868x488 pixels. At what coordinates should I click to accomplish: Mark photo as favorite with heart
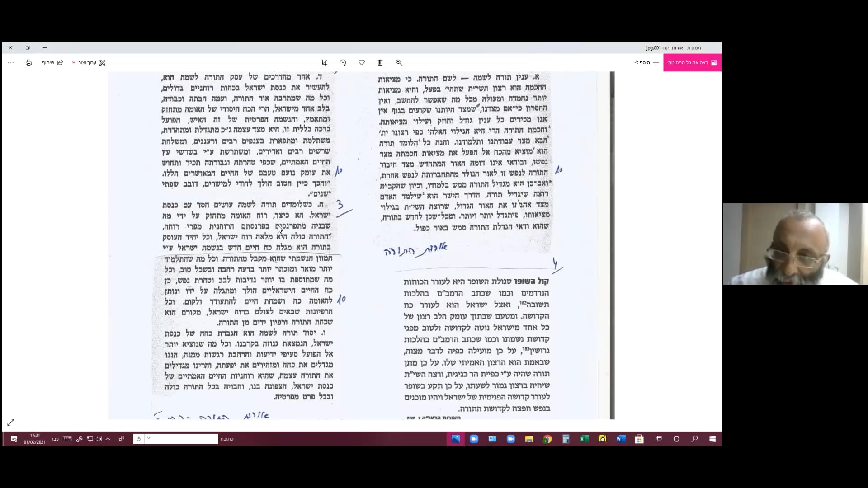[x=362, y=63]
